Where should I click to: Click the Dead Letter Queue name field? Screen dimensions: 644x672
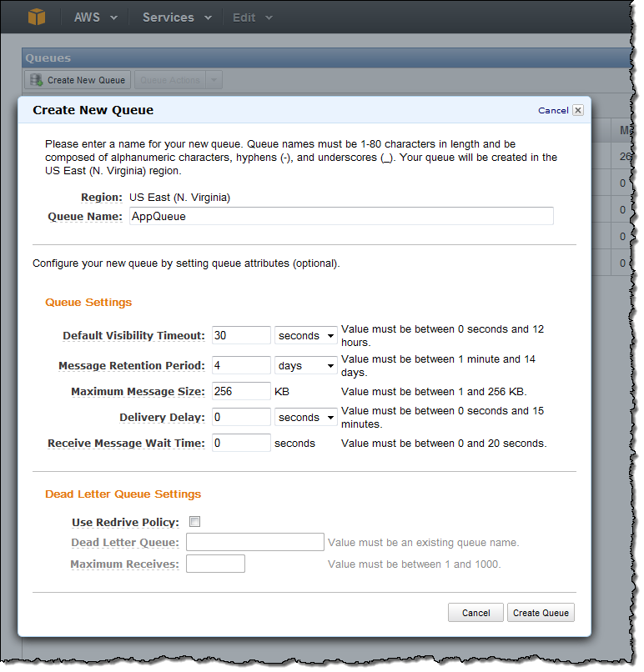pos(254,542)
